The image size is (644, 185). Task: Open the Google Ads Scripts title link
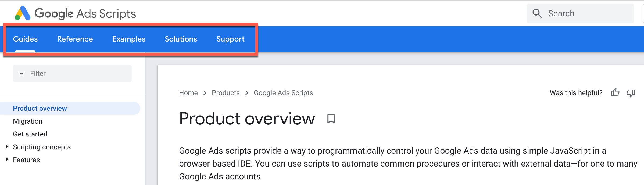(x=85, y=14)
